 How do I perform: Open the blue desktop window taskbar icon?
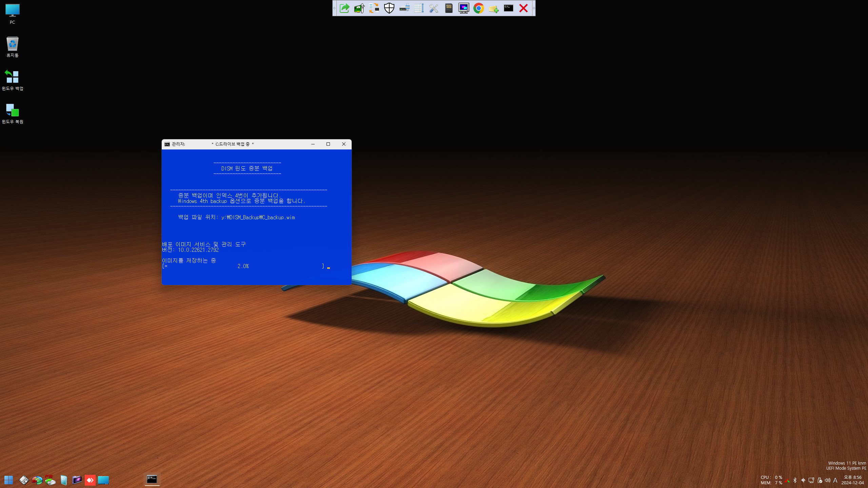click(x=103, y=480)
